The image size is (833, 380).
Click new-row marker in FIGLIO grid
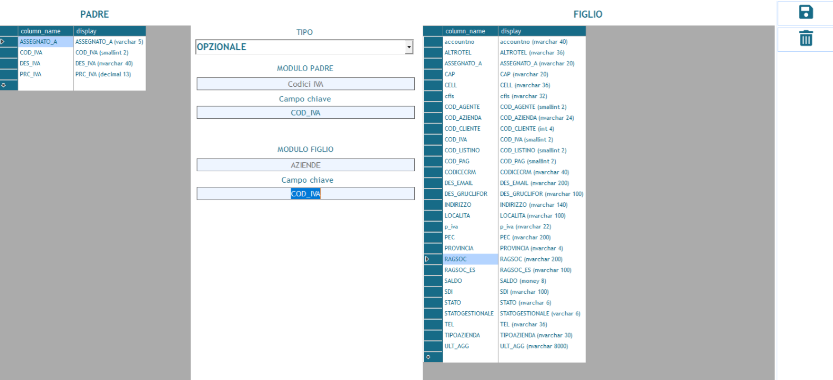[433, 357]
